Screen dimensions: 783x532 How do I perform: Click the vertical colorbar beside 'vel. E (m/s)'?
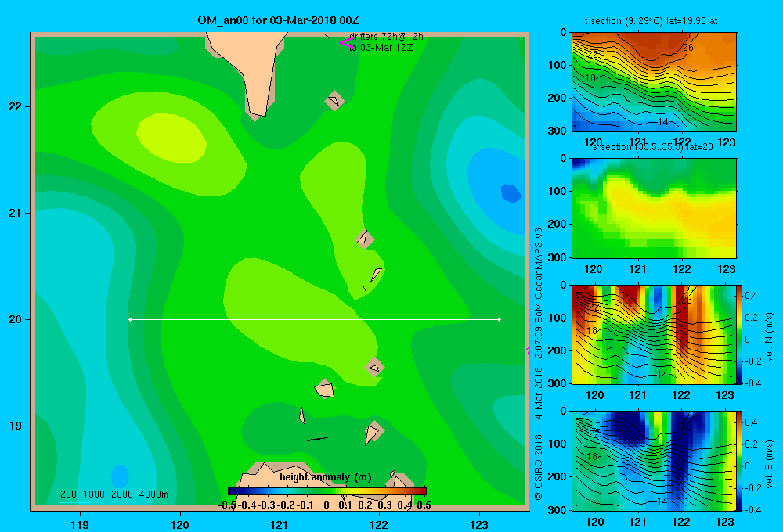[x=740, y=460]
